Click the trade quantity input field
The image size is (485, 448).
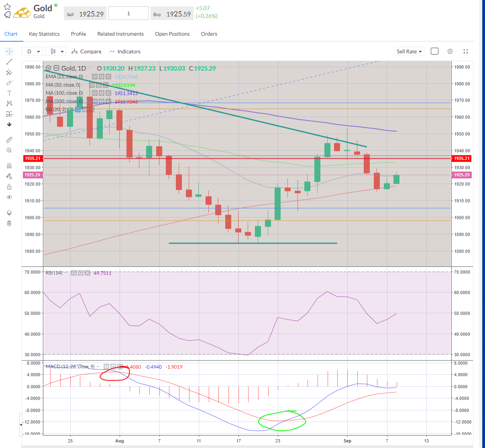128,14
